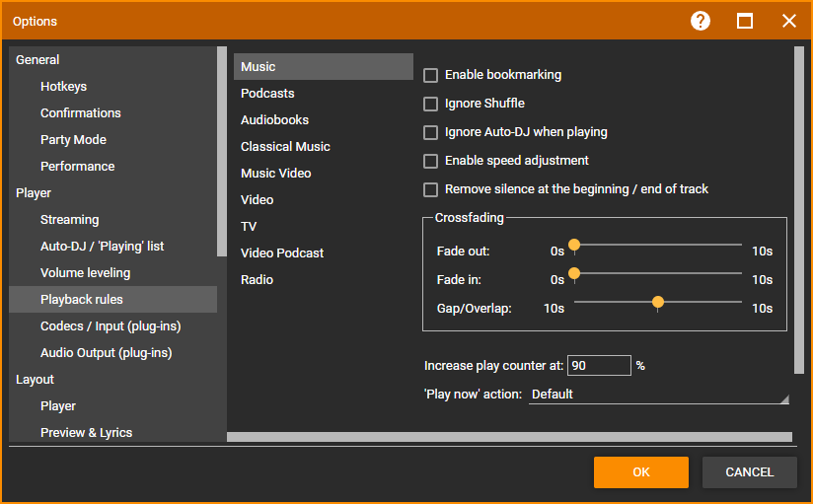Select Video Podcast type
813x504 pixels.
323,253
